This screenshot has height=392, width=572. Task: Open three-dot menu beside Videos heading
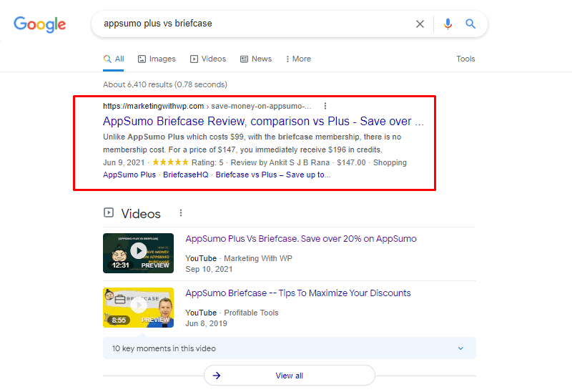[x=181, y=212]
